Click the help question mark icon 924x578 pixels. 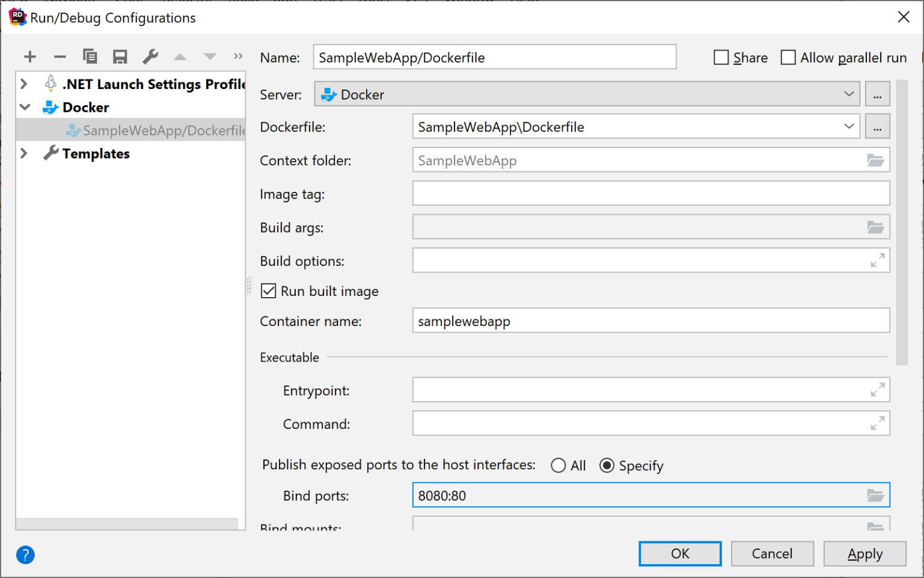pos(25,555)
